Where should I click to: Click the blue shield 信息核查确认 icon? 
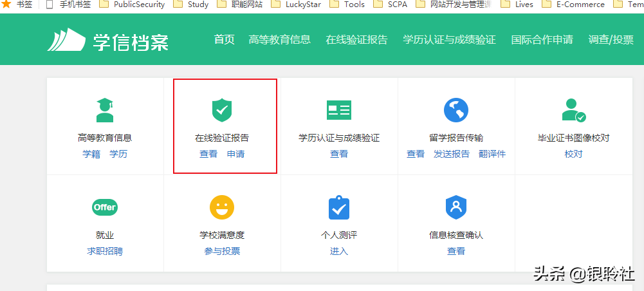456,207
